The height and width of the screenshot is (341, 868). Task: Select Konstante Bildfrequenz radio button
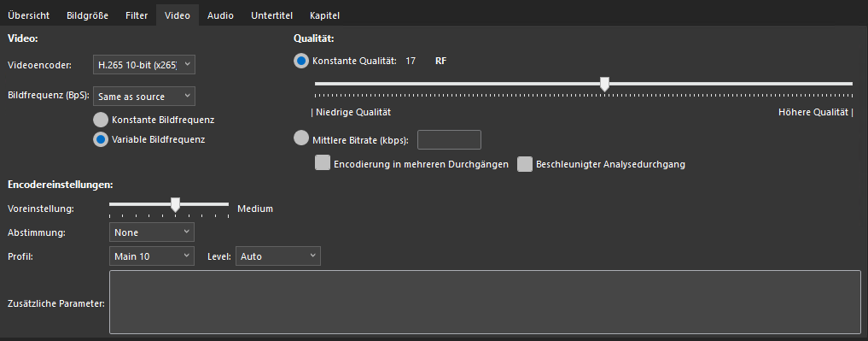coord(100,120)
